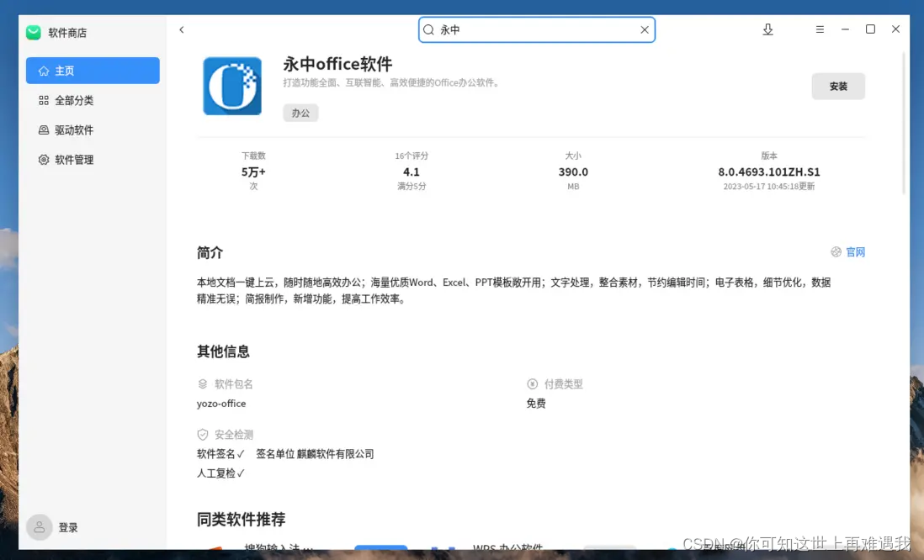Image resolution: width=924 pixels, height=560 pixels.
Task: Open the 驱动软件 drivers tab
Action: pyautogui.click(x=93, y=130)
